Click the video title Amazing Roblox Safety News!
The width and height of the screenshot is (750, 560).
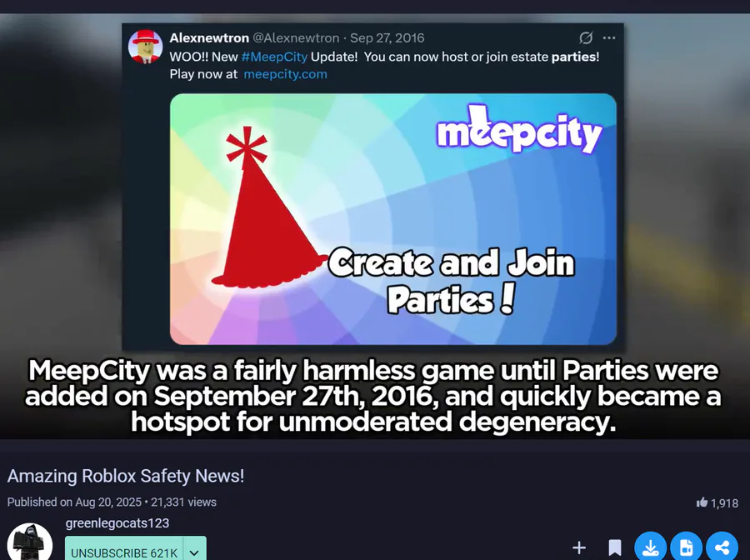click(126, 476)
